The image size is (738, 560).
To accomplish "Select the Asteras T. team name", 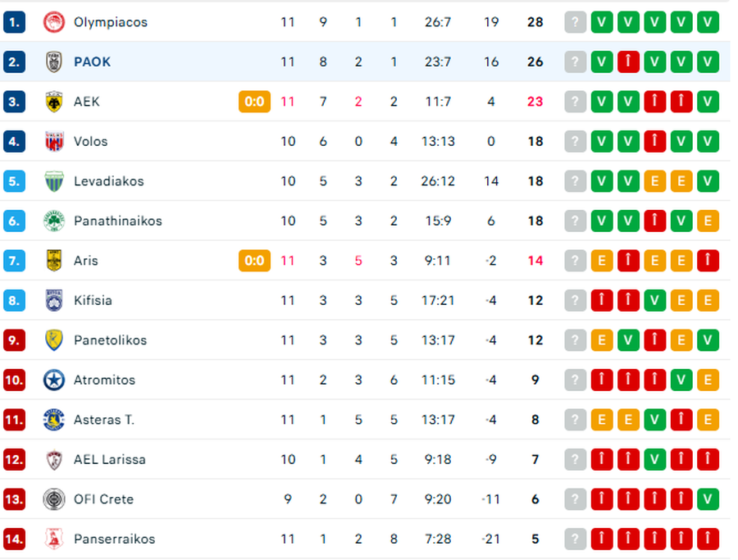I will coord(103,420).
